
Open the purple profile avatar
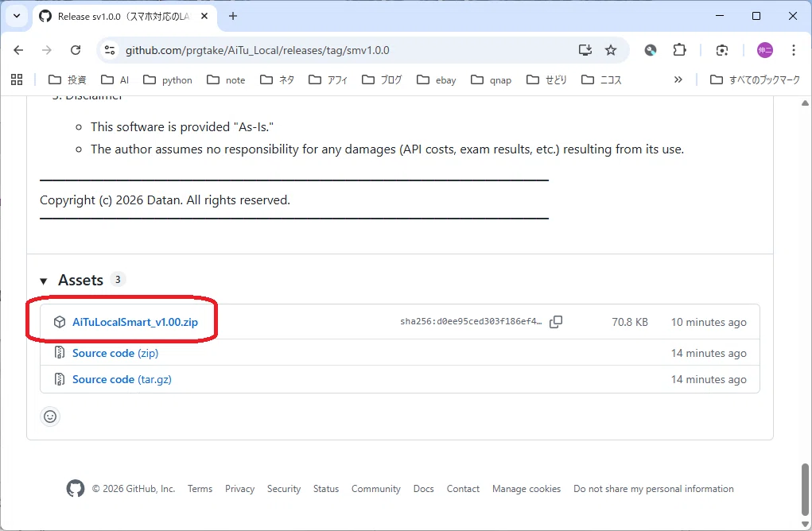[x=765, y=50]
